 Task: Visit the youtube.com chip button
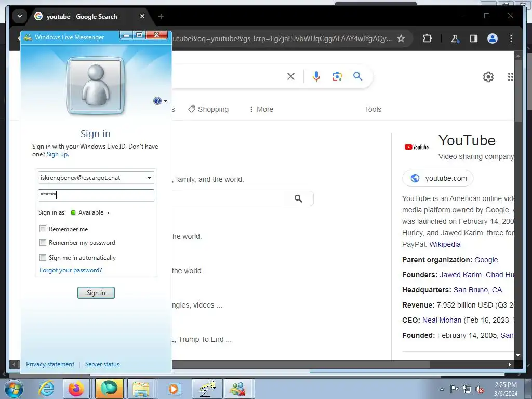coord(438,178)
